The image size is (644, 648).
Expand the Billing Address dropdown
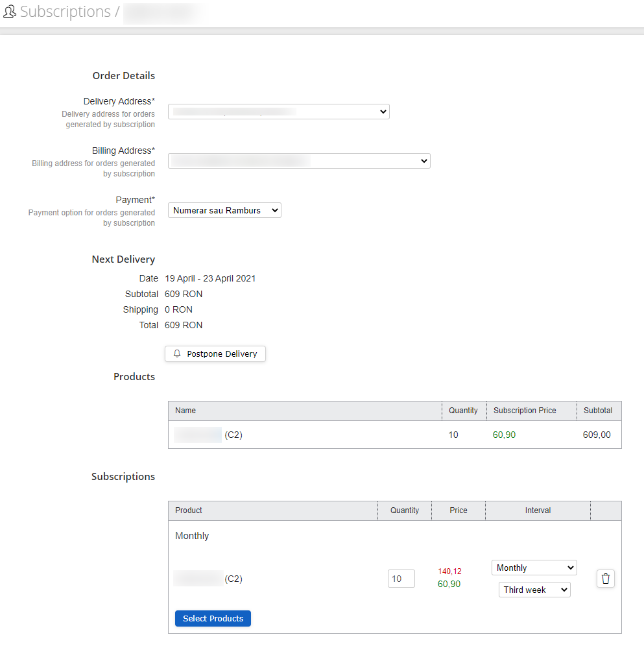click(x=299, y=161)
